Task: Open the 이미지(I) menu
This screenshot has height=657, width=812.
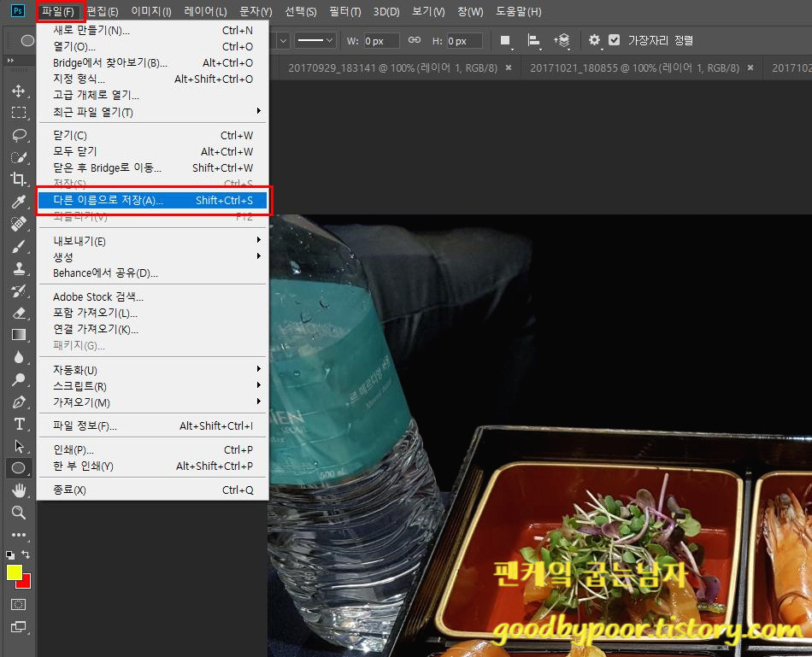Action: (x=151, y=11)
